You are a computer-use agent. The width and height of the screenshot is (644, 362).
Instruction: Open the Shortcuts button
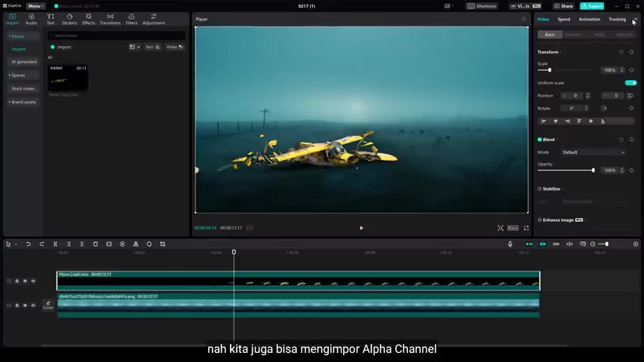482,6
